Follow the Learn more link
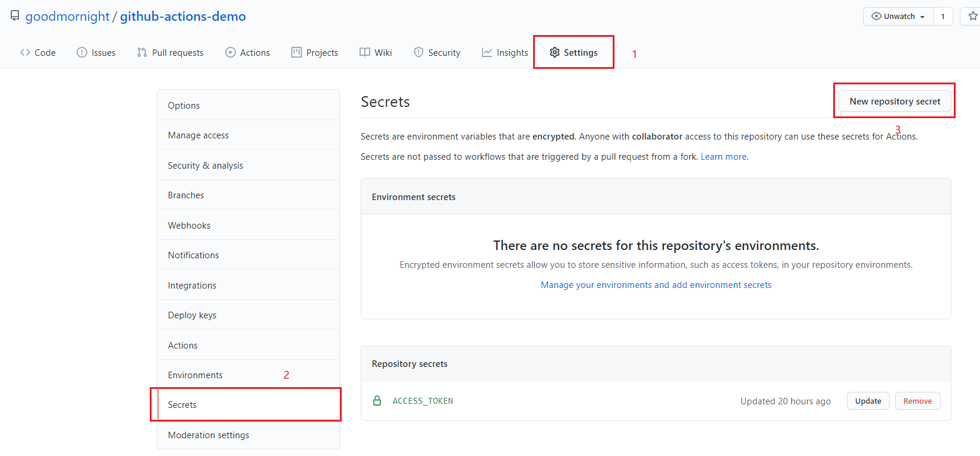Image resolution: width=980 pixels, height=456 pixels. click(724, 157)
